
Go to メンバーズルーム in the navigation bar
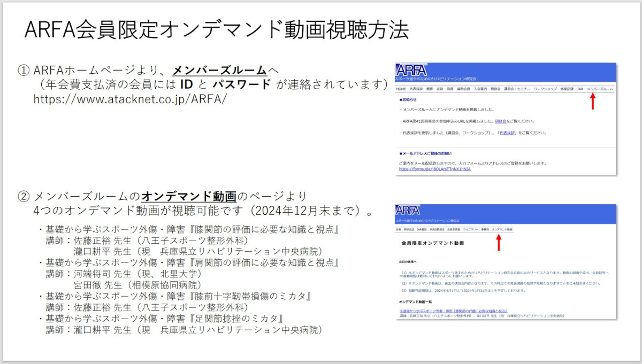pyautogui.click(x=600, y=89)
